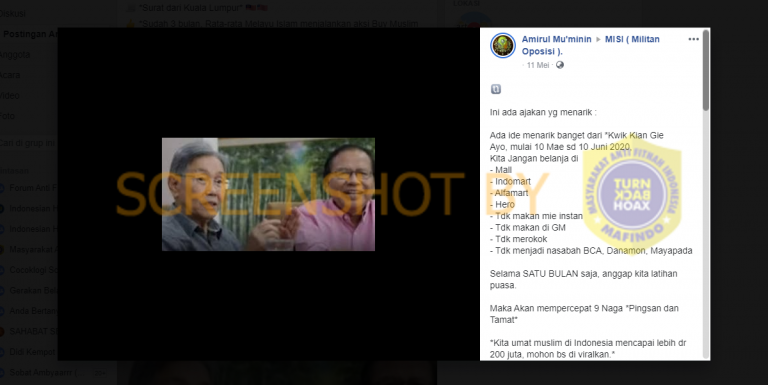
Task: Open the Video group tab
Action: pyautogui.click(x=10, y=96)
